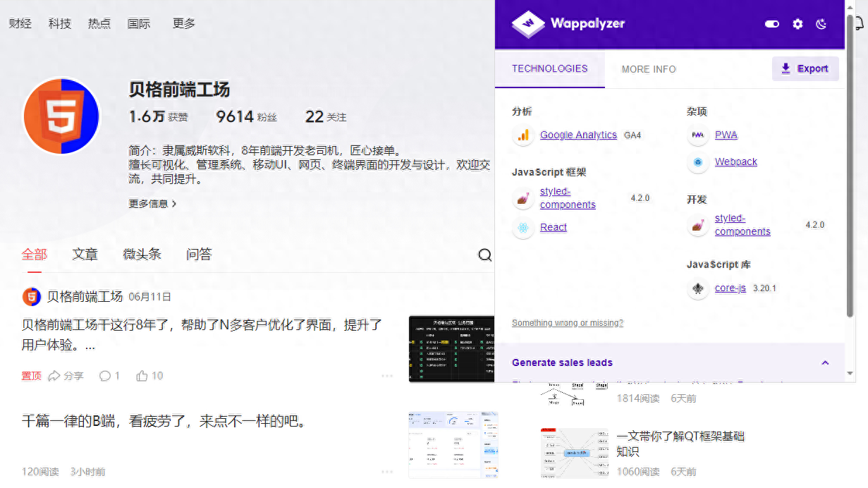The image size is (868, 488).
Task: Open the pinned post text 贝格前端工场干这行8年了
Action: 202,335
